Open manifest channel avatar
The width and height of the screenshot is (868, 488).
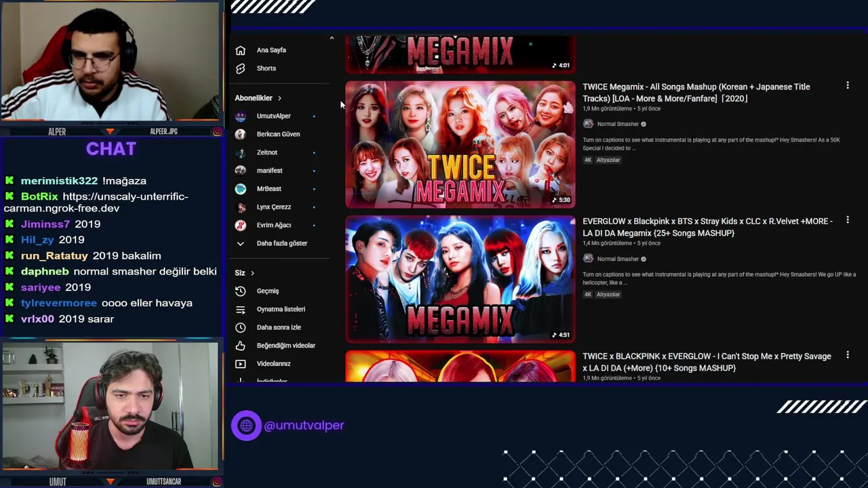[x=240, y=171]
